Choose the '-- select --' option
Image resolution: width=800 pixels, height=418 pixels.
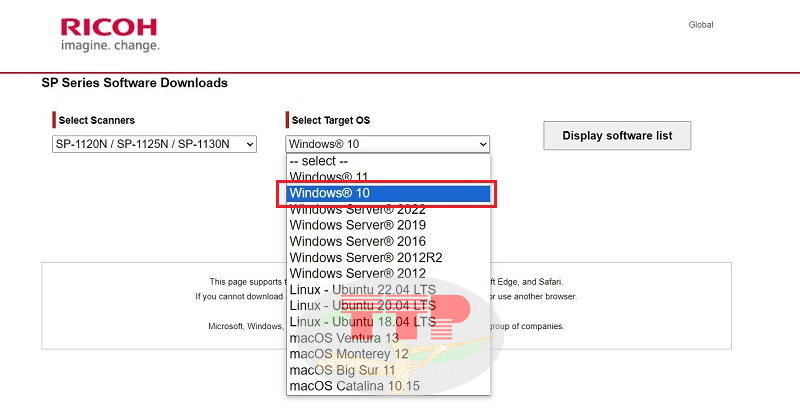(388, 161)
